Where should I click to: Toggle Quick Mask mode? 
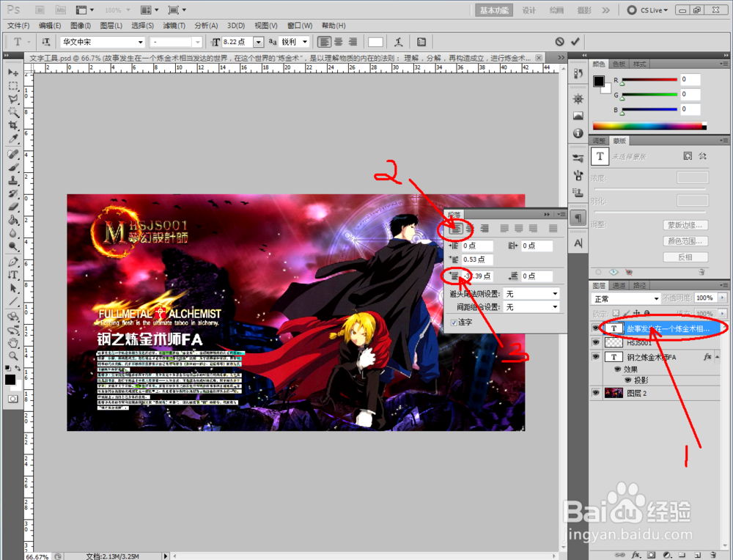(x=13, y=399)
